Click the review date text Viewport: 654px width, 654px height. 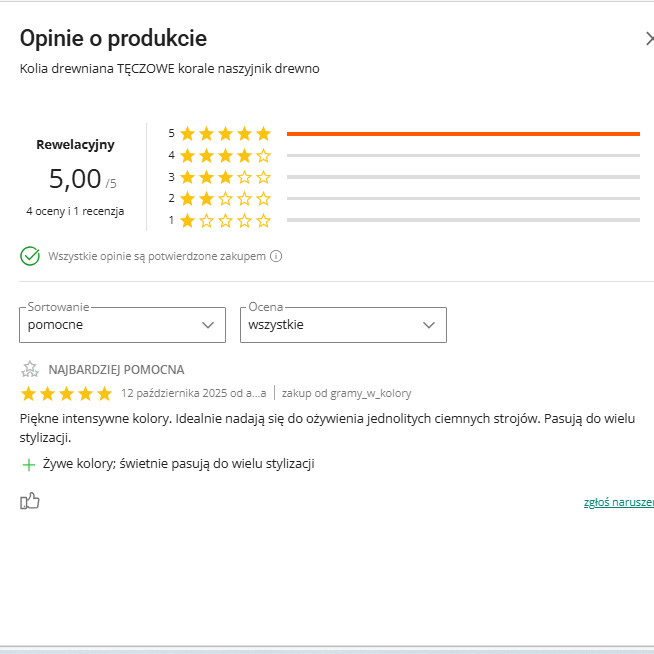click(x=193, y=393)
